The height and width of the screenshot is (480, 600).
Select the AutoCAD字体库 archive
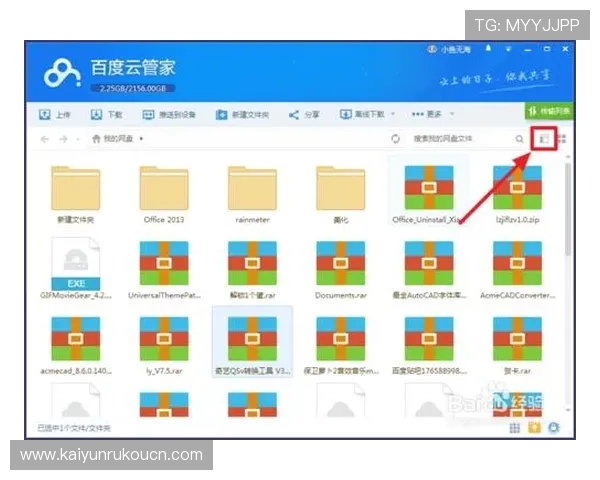point(429,270)
